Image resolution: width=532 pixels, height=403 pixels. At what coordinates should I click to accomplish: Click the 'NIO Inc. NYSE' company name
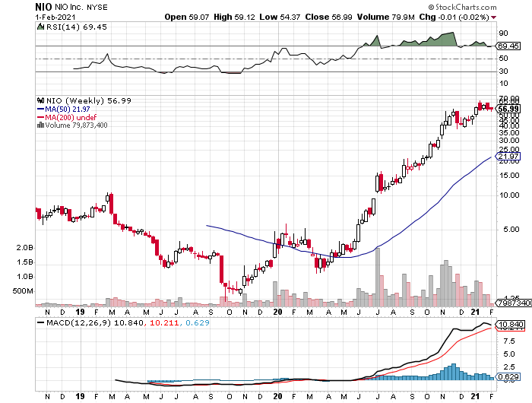[81, 7]
